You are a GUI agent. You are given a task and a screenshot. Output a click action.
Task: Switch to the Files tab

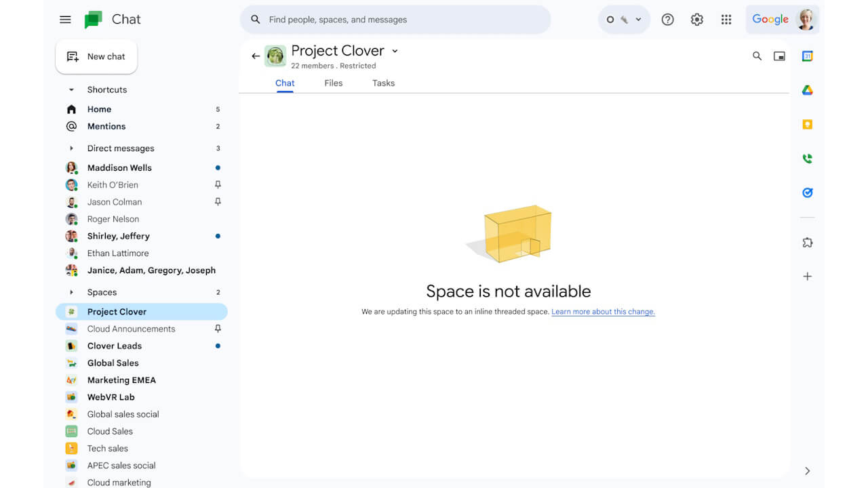[333, 83]
